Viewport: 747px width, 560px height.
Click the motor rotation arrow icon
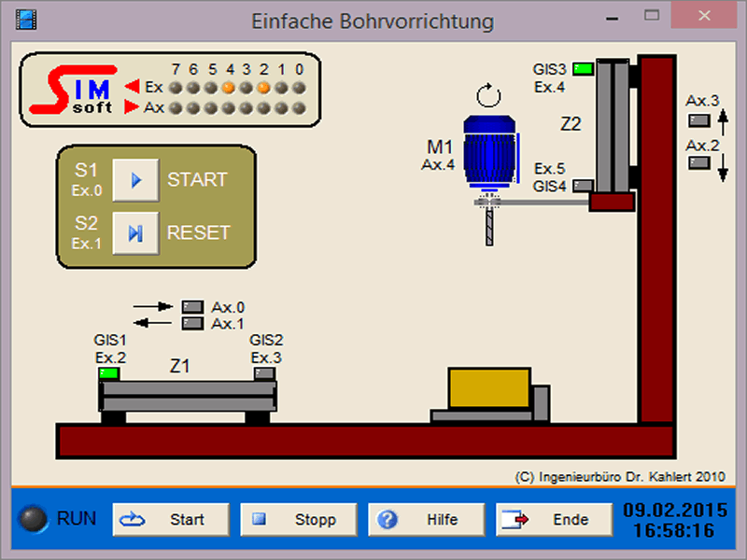[488, 95]
